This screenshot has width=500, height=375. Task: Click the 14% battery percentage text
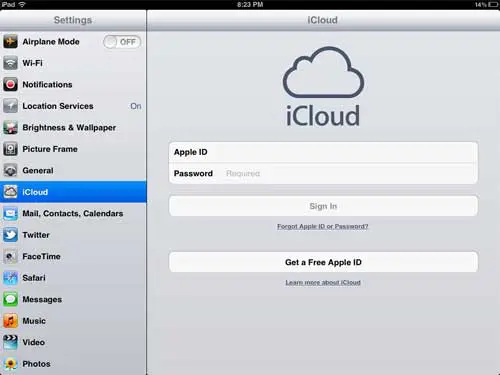coord(481,5)
